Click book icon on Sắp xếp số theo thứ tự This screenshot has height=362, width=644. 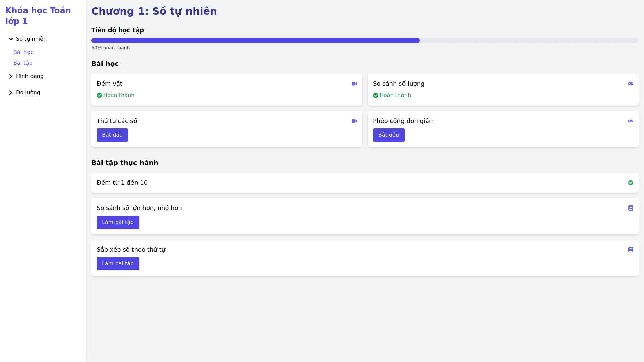tap(630, 250)
